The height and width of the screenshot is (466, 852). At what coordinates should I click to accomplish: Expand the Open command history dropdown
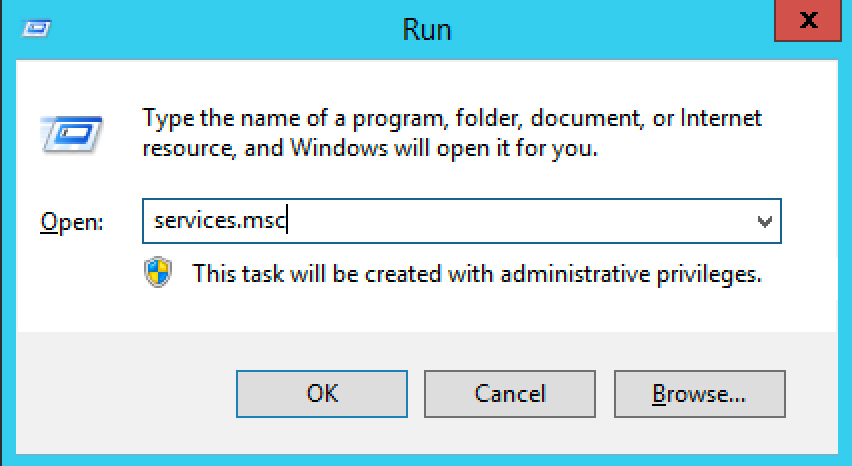point(765,222)
